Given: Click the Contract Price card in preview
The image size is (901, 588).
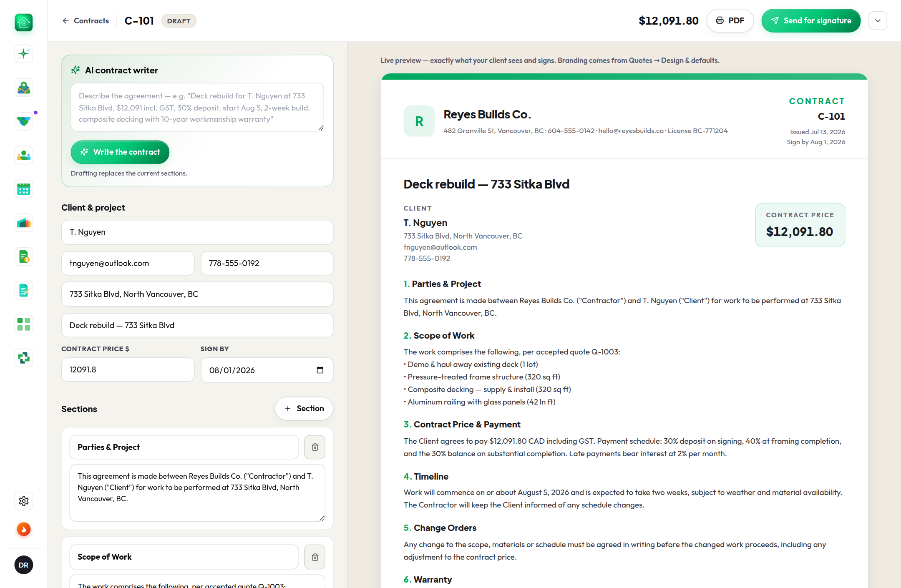Looking at the screenshot, I should 800,225.
